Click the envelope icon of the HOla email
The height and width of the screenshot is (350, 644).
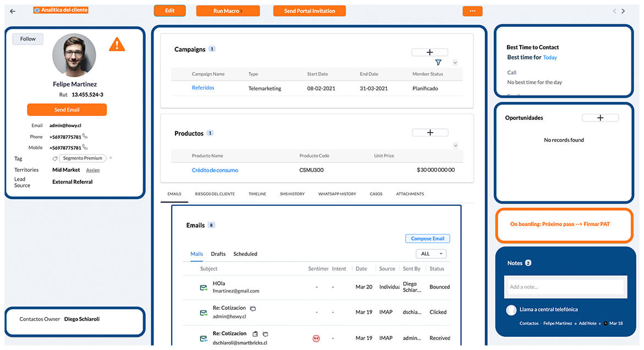pos(203,288)
